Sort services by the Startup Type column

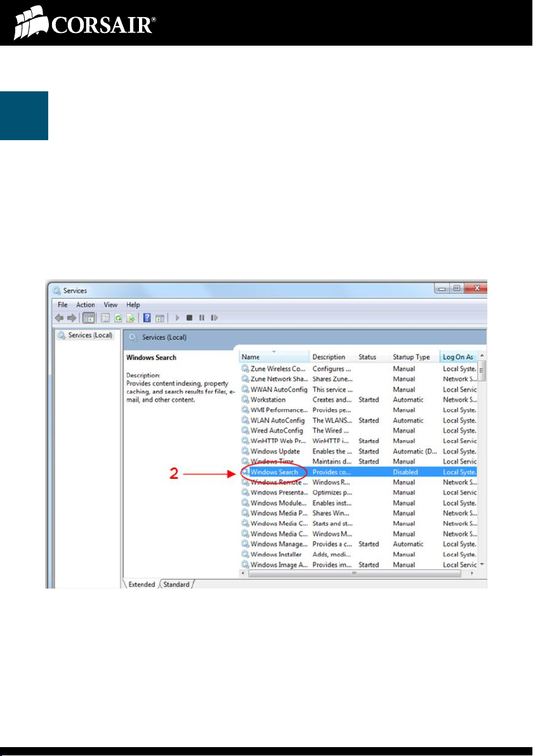pyautogui.click(x=411, y=357)
